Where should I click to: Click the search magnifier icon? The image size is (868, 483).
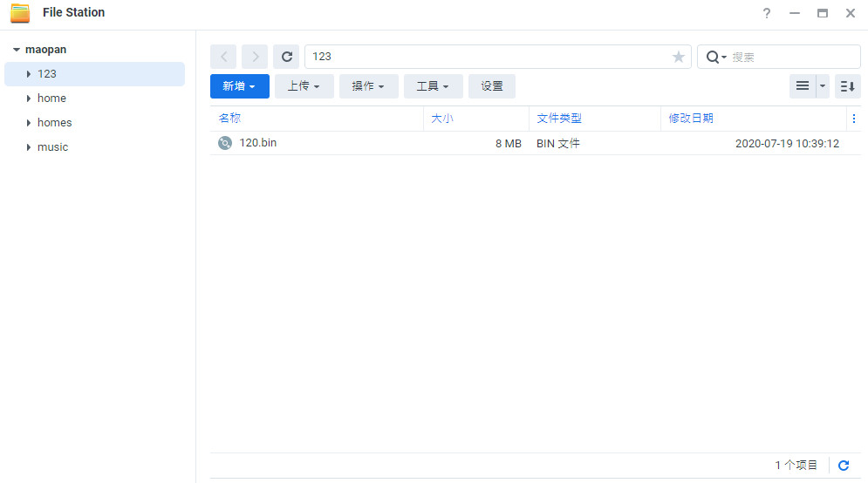coord(713,57)
